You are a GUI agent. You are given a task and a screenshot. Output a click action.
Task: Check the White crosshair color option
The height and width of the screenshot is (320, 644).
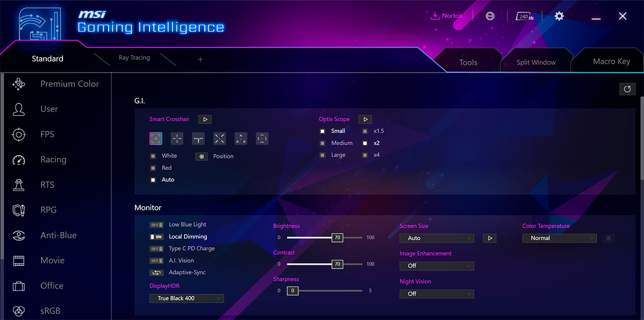point(153,156)
